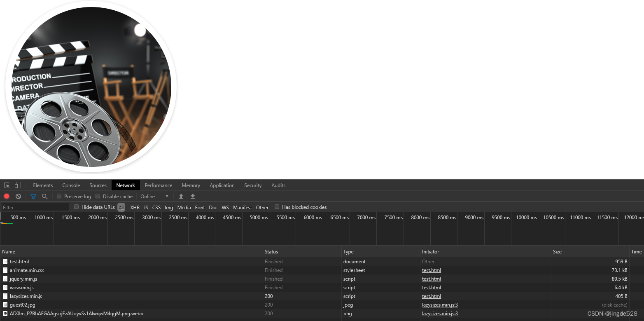Toggle the filter funnel icon

[x=33, y=196]
